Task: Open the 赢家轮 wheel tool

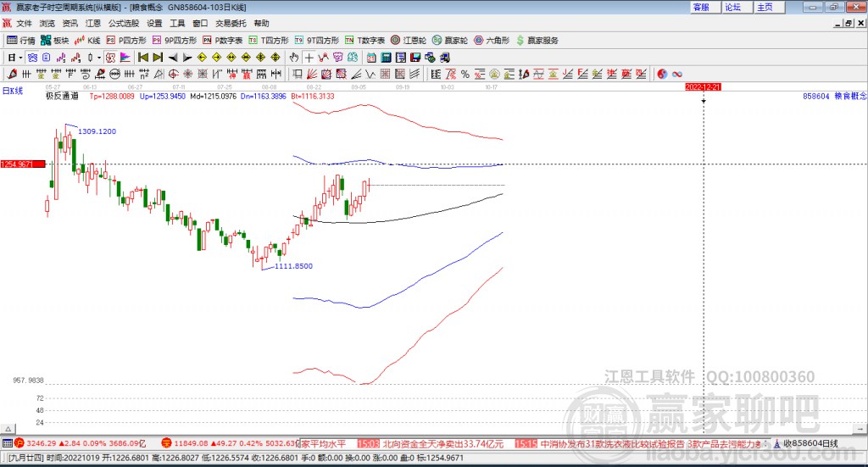Action: (450, 41)
